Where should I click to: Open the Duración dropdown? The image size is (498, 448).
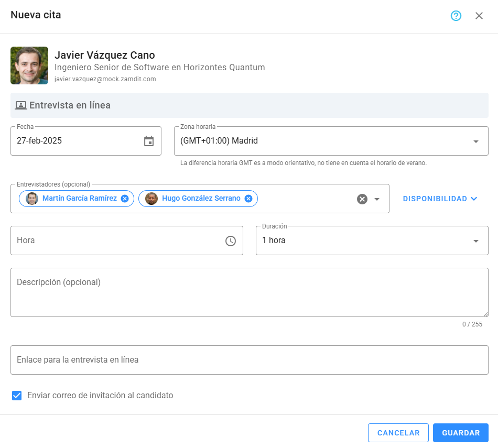point(475,241)
